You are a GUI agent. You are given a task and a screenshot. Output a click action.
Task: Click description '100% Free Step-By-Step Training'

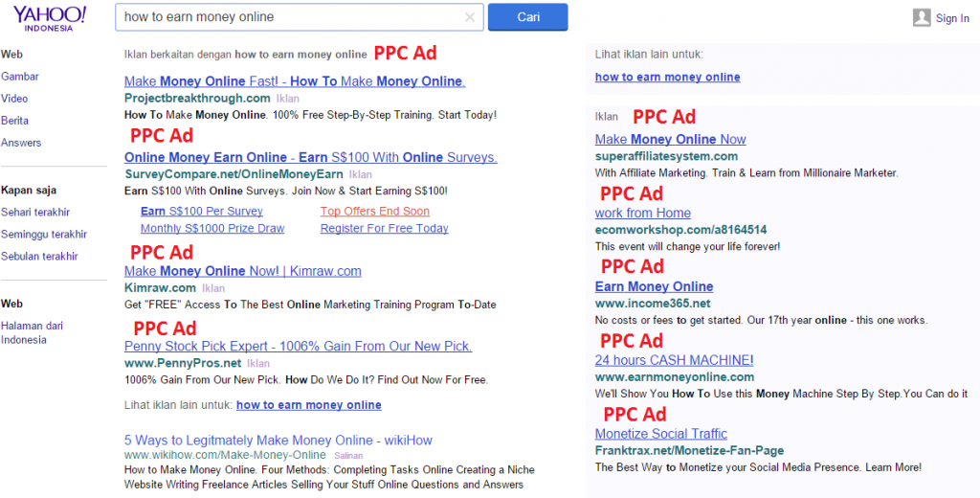(352, 115)
